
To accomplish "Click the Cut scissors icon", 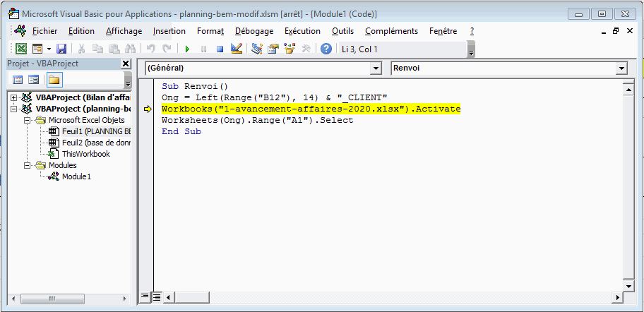I will pos(81,49).
